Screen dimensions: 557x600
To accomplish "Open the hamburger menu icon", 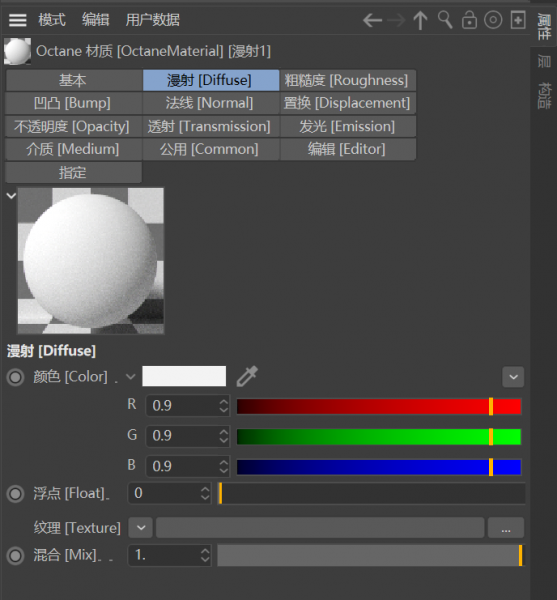I will (18, 20).
